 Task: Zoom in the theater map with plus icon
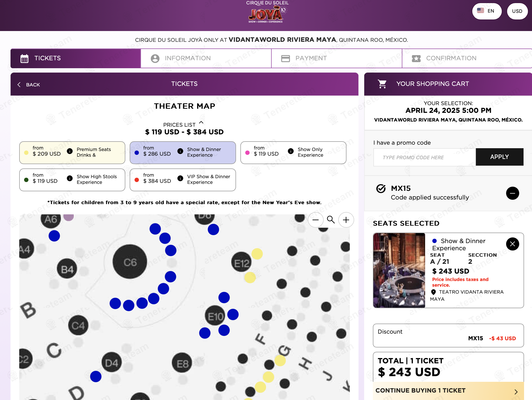(346, 220)
